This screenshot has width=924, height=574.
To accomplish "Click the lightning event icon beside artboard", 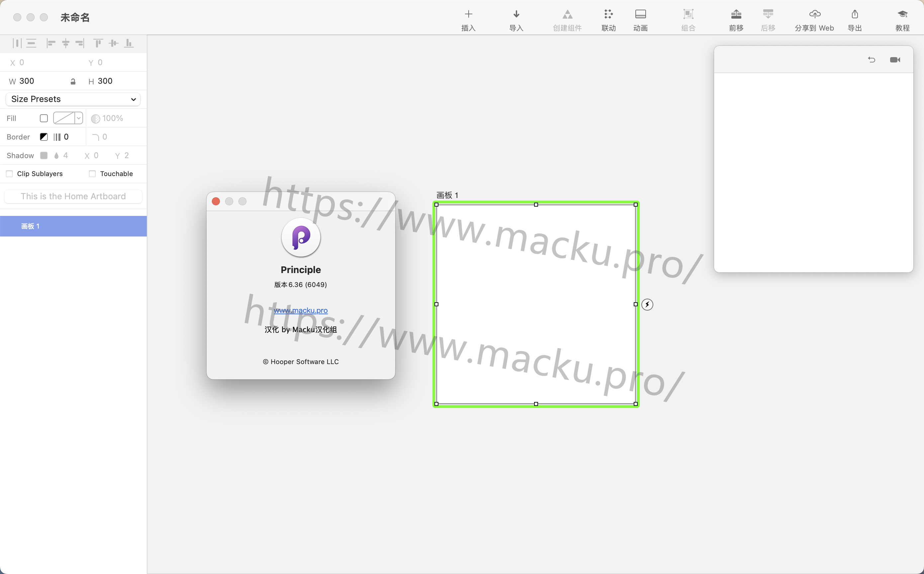I will click(647, 305).
